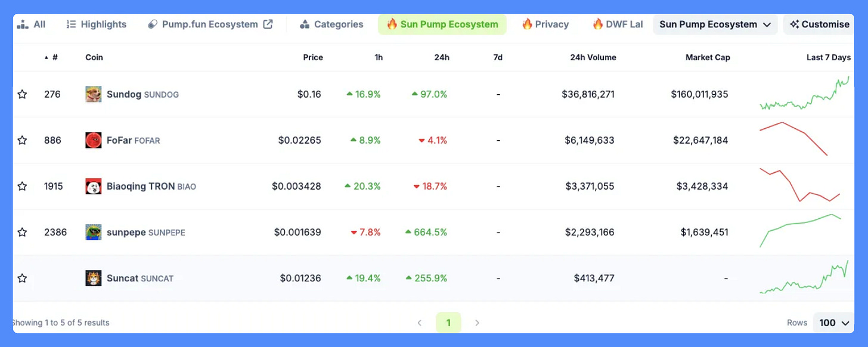Image resolution: width=868 pixels, height=347 pixels.
Task: Switch to the Categories tab
Action: (x=331, y=24)
